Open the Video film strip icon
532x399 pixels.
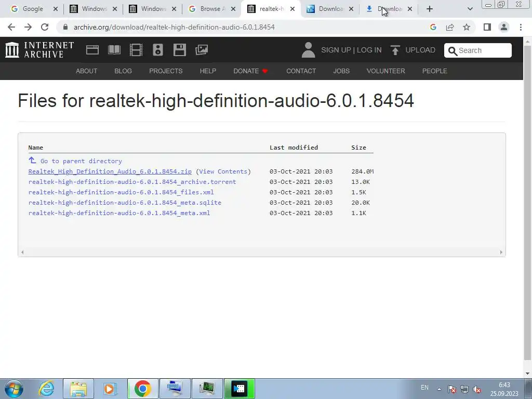click(x=136, y=50)
